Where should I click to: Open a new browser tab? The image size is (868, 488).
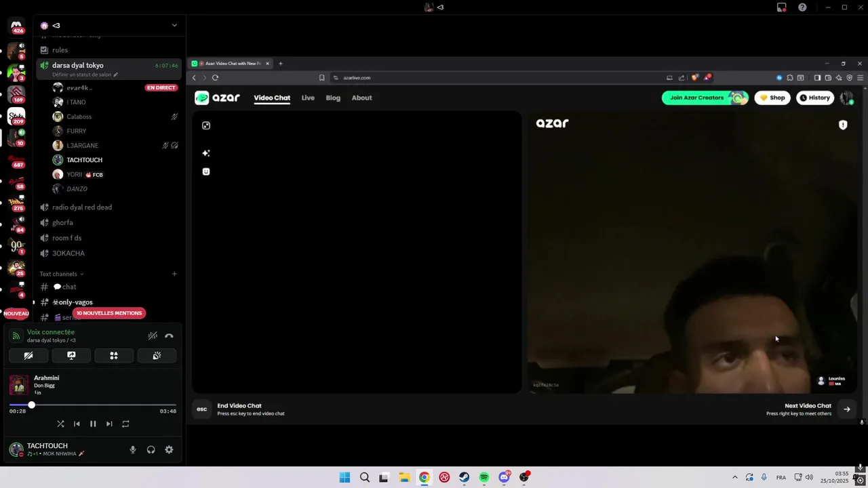280,64
